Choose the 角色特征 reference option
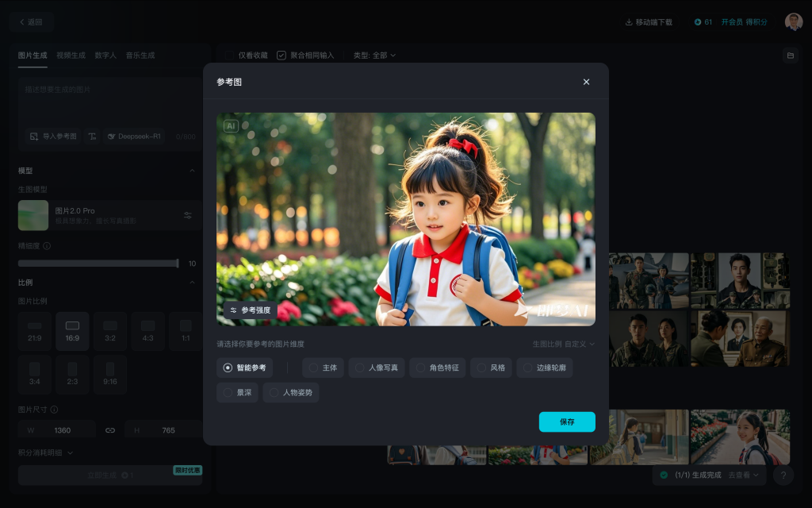Image resolution: width=812 pixels, height=508 pixels. (438, 368)
